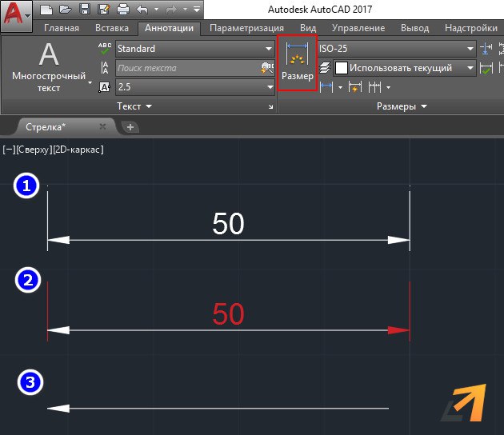Select the Аннотации ribbon tab

169,28
